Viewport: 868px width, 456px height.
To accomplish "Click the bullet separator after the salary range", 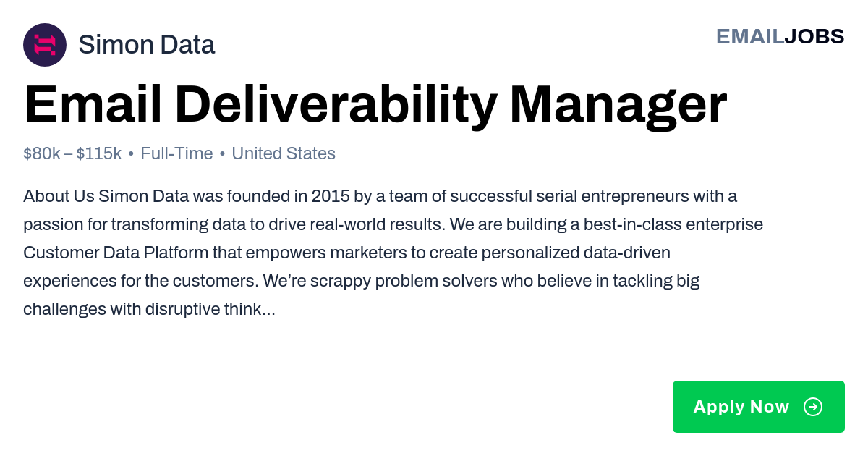I will [x=131, y=154].
